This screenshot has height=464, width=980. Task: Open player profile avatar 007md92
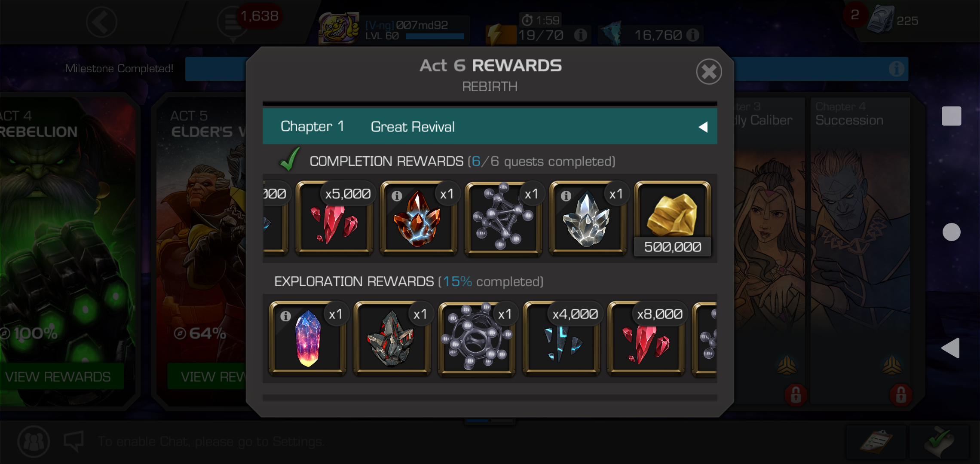[339, 28]
